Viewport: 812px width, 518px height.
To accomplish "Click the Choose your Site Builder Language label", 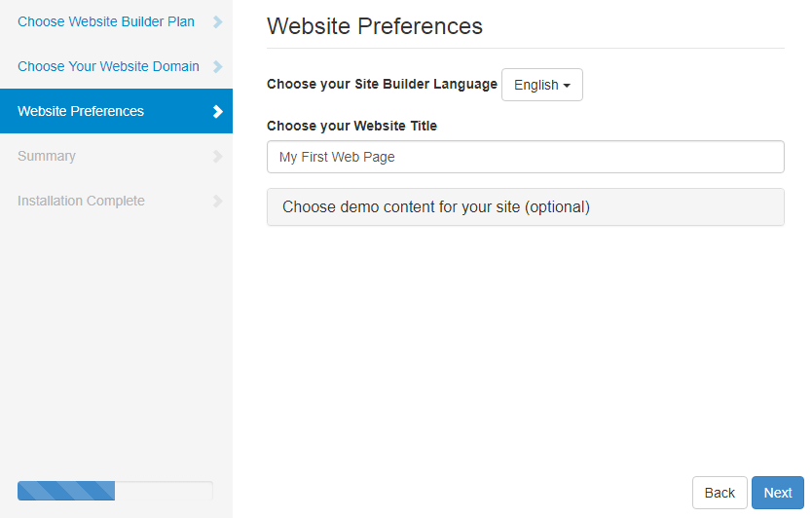I will coord(382,84).
